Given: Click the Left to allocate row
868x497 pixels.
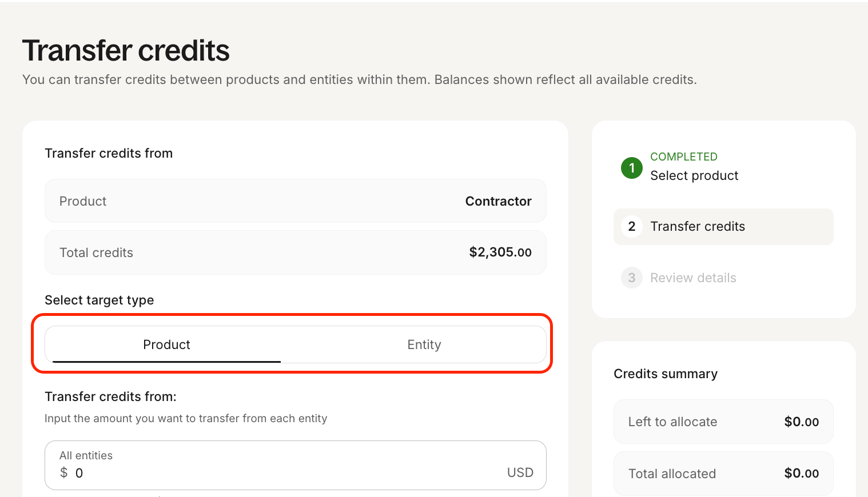Looking at the screenshot, I should [x=723, y=422].
